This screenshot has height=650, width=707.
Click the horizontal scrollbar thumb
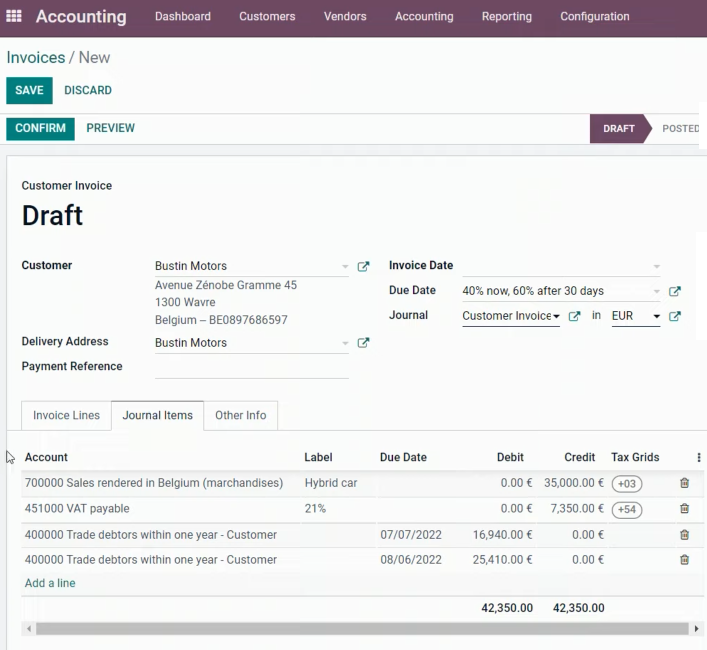point(362,628)
